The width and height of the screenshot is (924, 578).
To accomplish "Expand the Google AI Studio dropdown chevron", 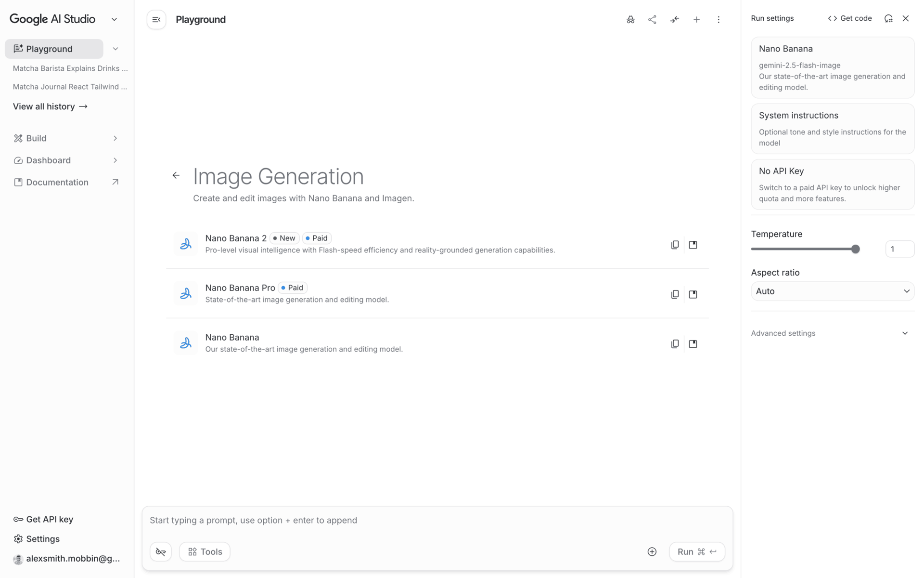I will pos(114,19).
